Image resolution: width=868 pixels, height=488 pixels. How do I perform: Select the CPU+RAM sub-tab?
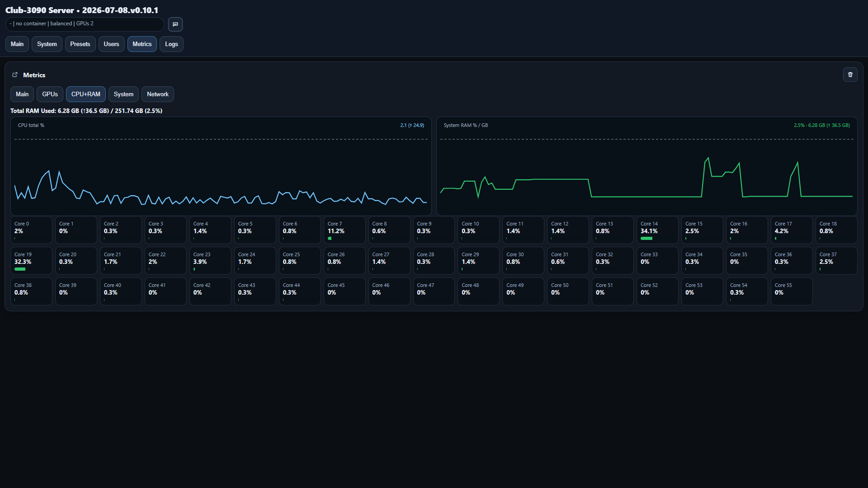[x=86, y=94]
